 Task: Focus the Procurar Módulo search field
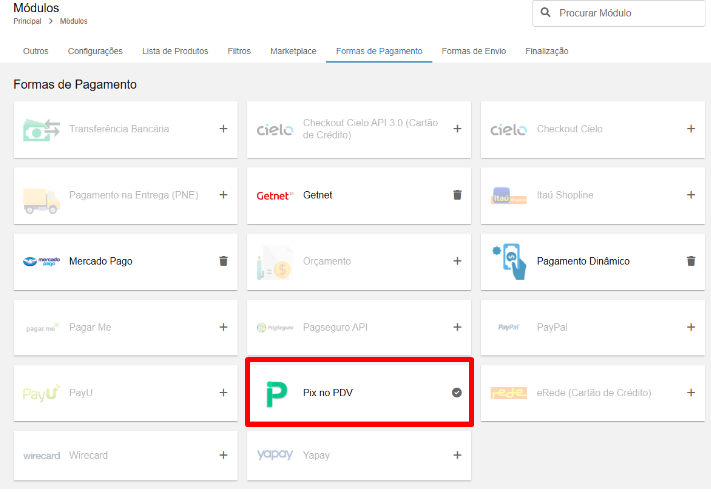[618, 13]
